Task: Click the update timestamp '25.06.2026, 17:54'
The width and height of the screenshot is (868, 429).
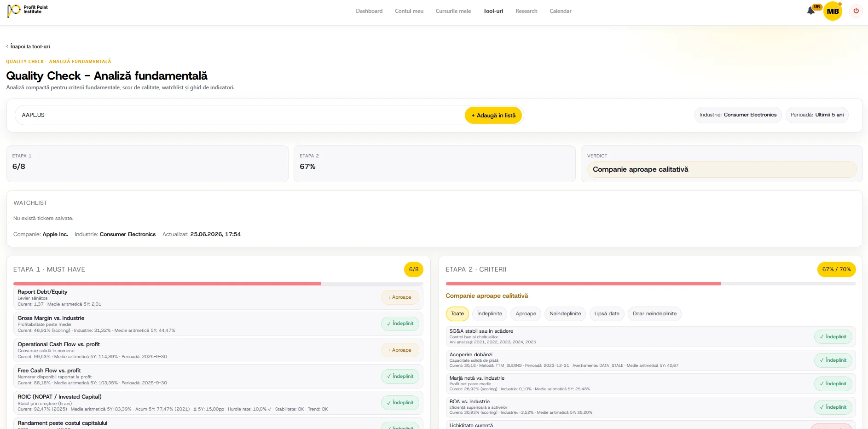Action: [x=215, y=234]
